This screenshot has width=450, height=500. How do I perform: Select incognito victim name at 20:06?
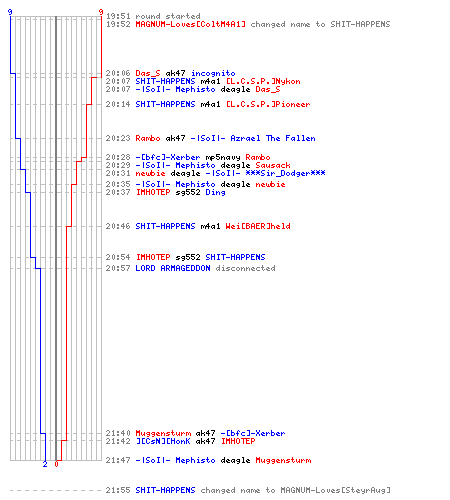[x=213, y=73]
